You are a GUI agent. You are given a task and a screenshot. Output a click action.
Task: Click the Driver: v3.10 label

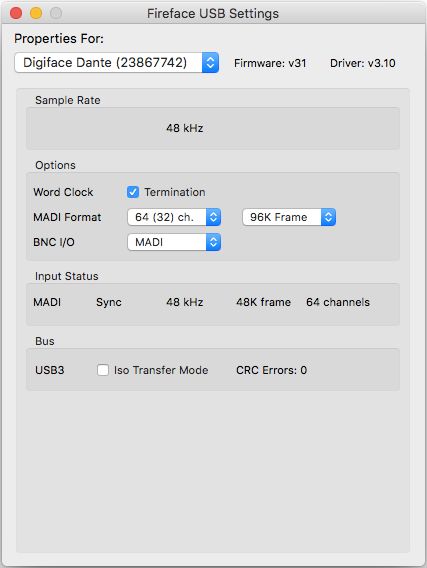363,63
